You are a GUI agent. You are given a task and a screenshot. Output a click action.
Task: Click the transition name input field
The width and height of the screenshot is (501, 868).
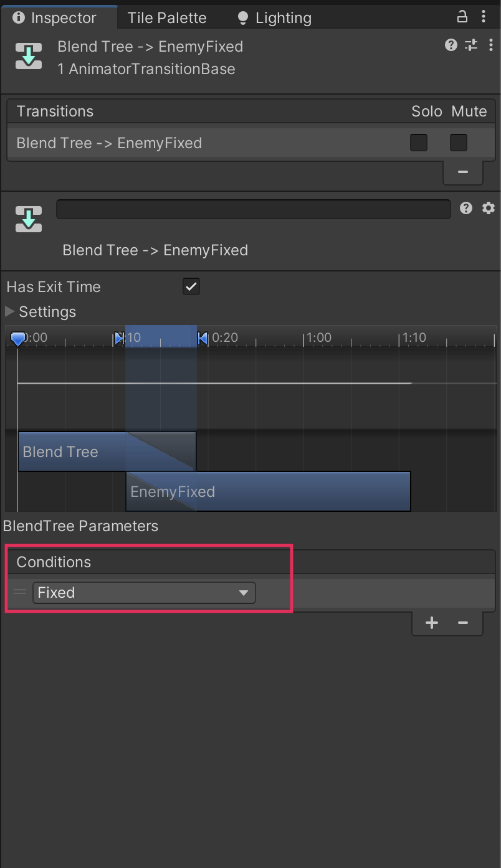point(253,209)
